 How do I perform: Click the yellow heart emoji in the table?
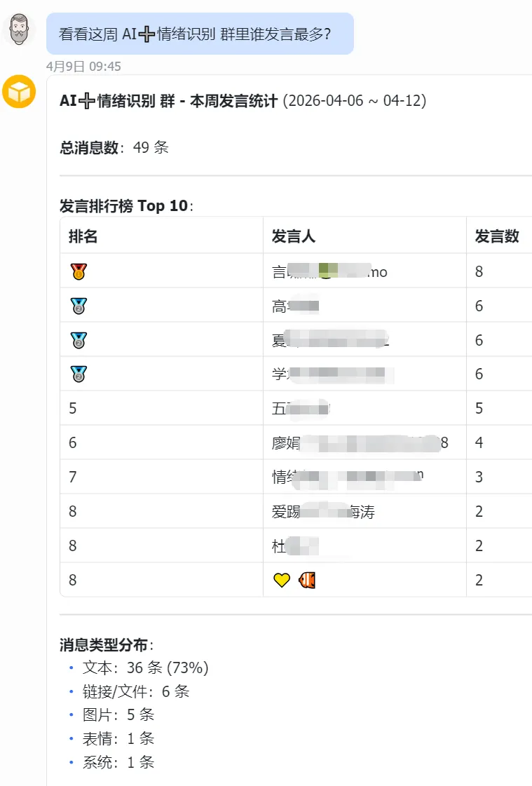tap(281, 581)
